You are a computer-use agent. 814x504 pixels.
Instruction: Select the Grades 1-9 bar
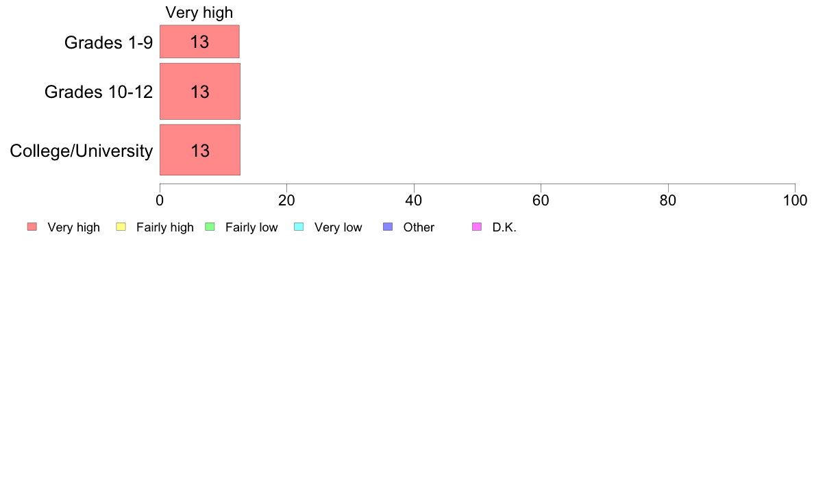coord(199,42)
